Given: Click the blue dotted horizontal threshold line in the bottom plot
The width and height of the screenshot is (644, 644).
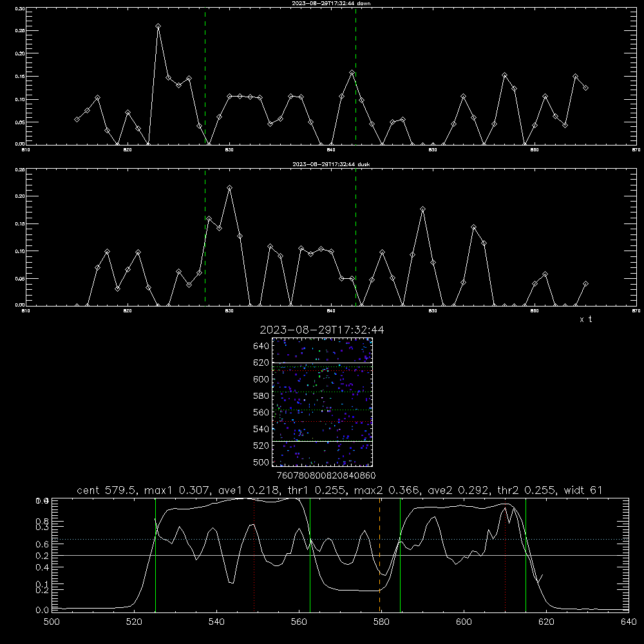Looking at the screenshot, I should pyautogui.click(x=340, y=539).
